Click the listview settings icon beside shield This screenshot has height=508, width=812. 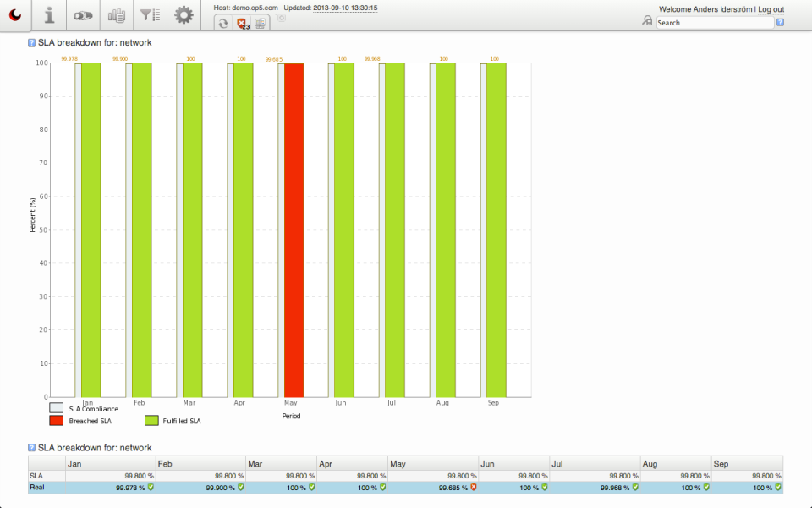(260, 24)
